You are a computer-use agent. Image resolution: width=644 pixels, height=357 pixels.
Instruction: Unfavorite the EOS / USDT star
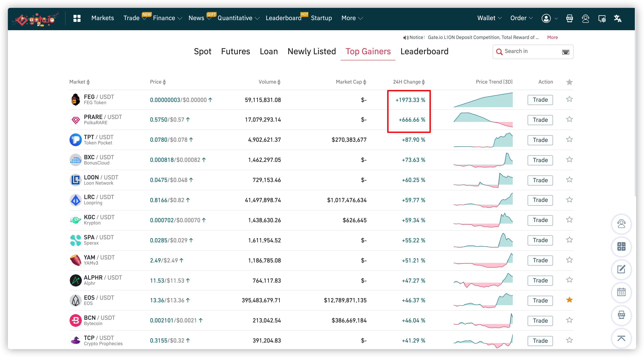pos(569,300)
